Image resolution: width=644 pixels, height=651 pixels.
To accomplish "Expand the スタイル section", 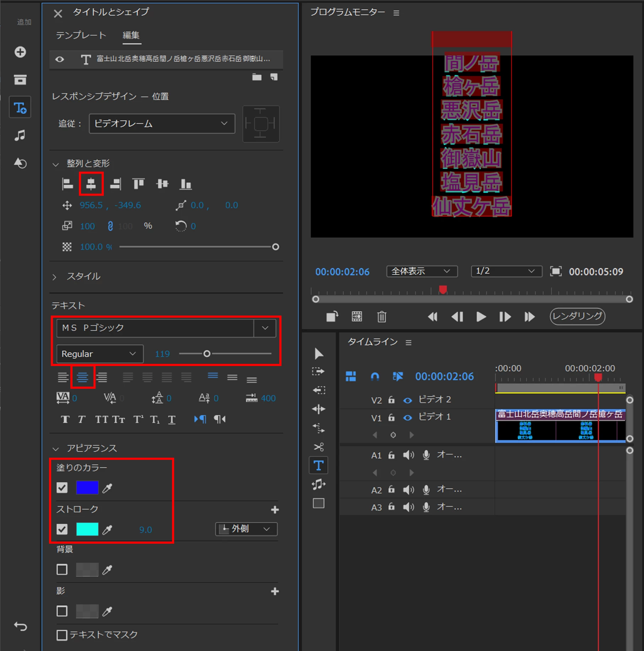I will 54,277.
